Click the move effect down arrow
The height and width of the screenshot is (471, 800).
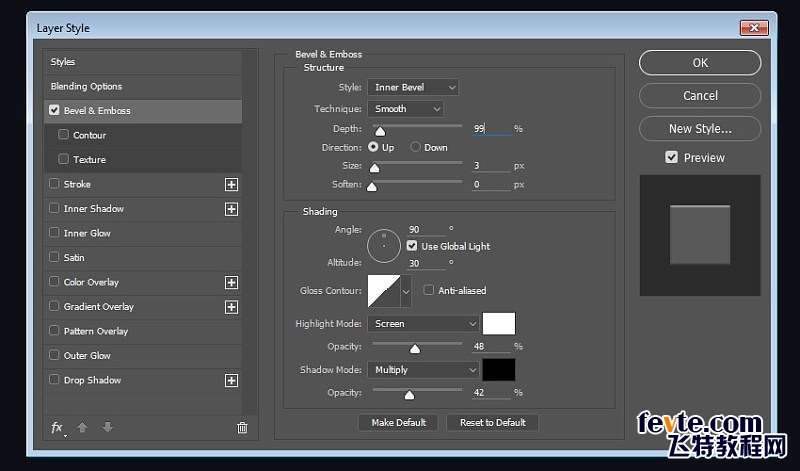108,427
